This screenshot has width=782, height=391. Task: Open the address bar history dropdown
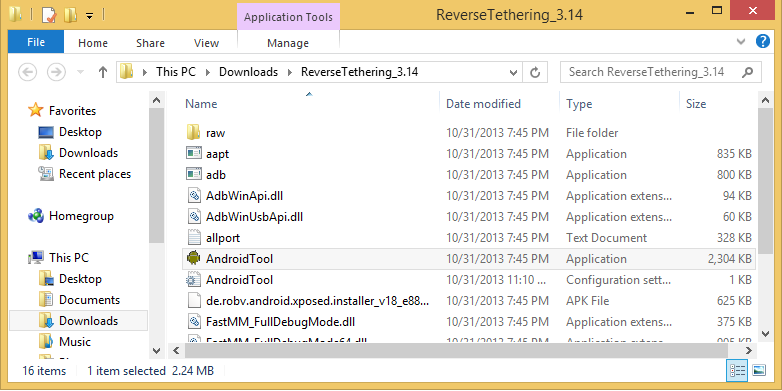click(x=513, y=73)
